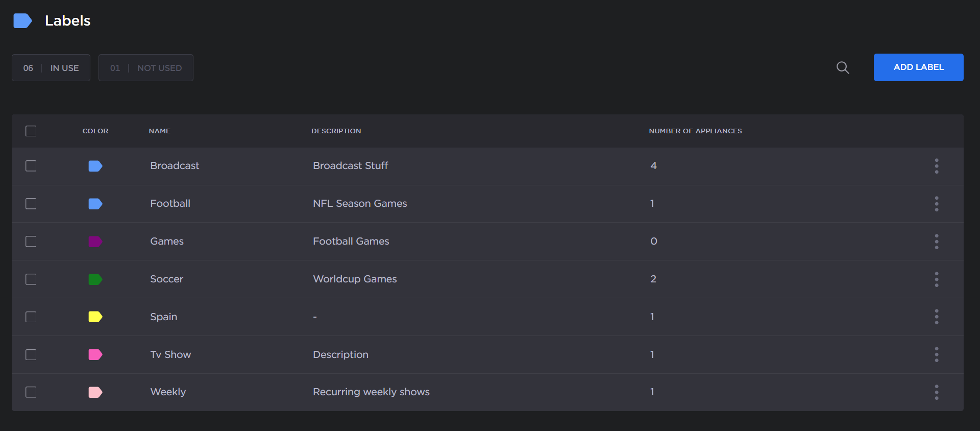Switch to the IN USE filter tab

click(x=51, y=68)
